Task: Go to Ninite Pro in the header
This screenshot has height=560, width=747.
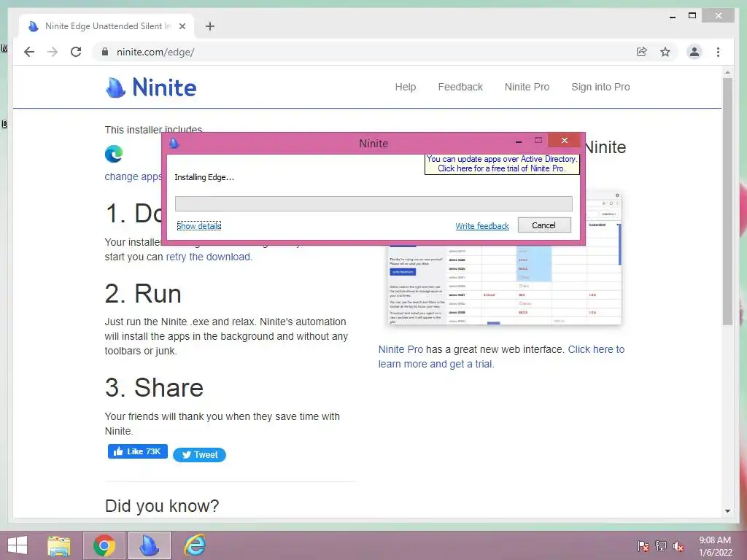Action: pos(527,87)
